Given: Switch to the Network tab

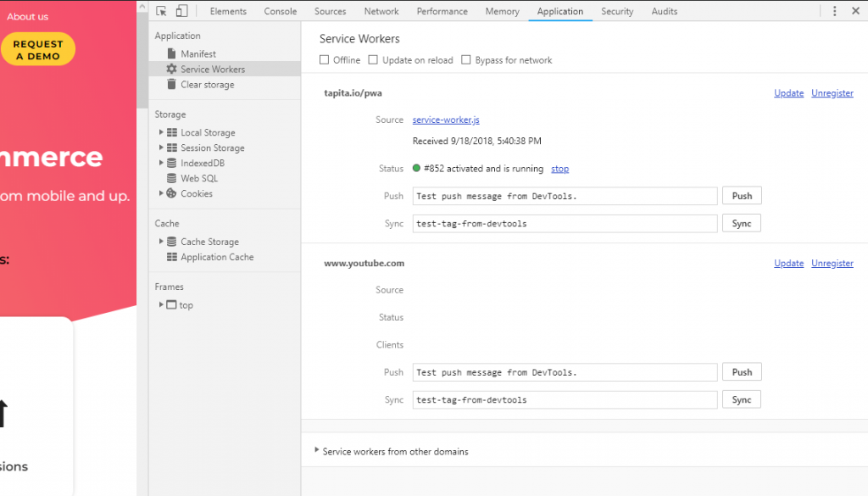Looking at the screenshot, I should point(381,11).
